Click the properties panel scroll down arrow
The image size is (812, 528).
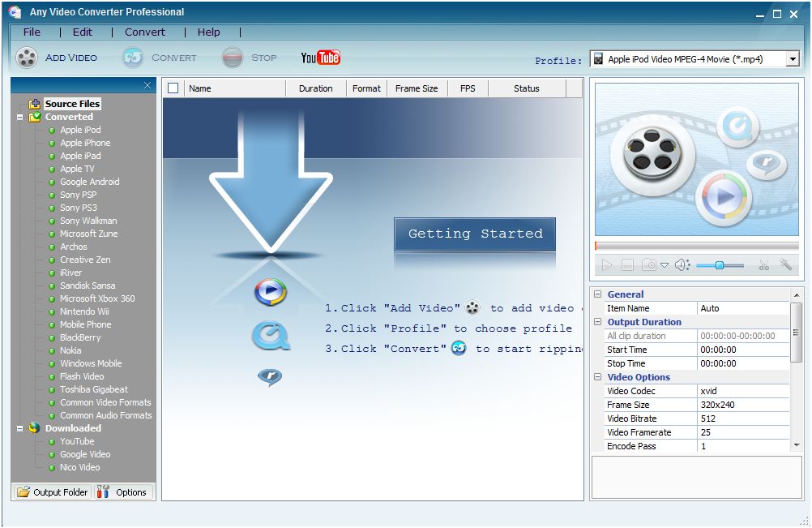[x=797, y=445]
